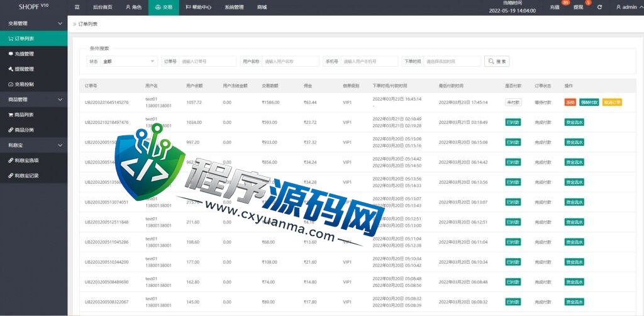
Task: Click 资金流水 for order UB2203200512511848
Action: tap(574, 222)
